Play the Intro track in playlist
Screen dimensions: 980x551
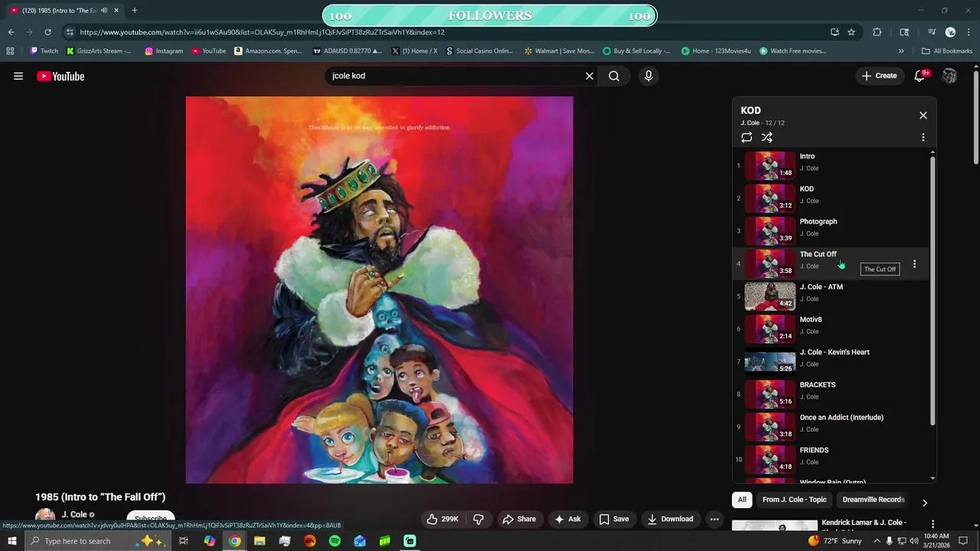click(831, 165)
